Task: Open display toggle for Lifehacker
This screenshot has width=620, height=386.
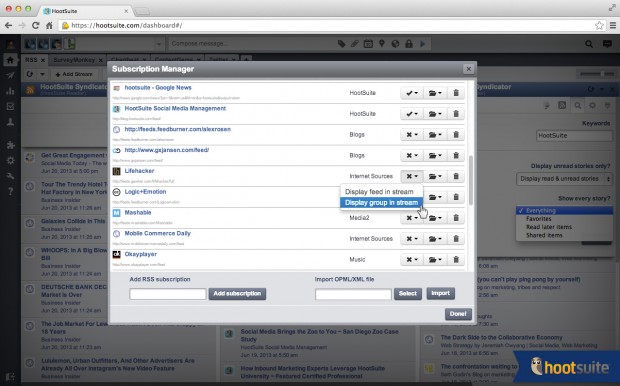Action: pos(412,176)
